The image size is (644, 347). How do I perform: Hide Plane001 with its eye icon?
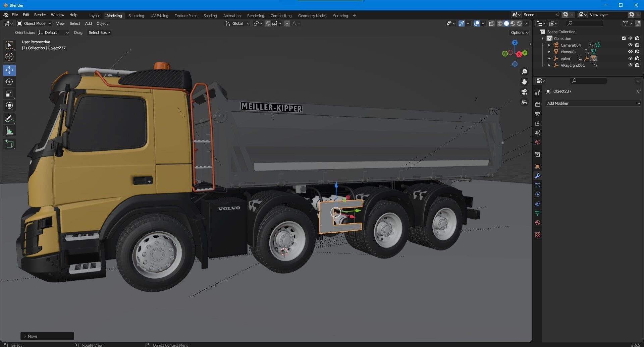(630, 52)
